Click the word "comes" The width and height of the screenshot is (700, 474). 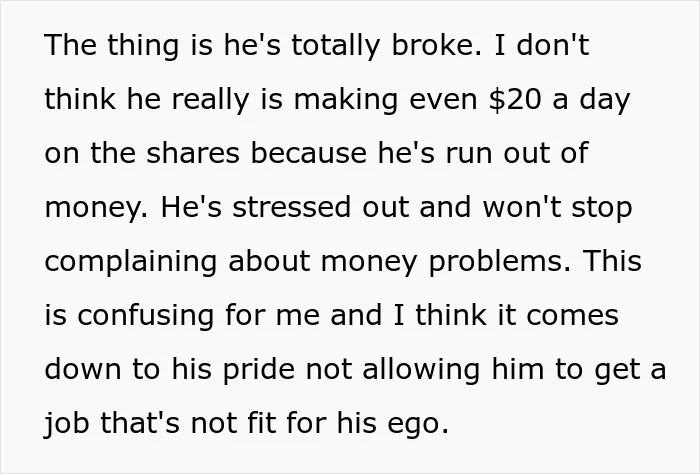tap(572, 316)
